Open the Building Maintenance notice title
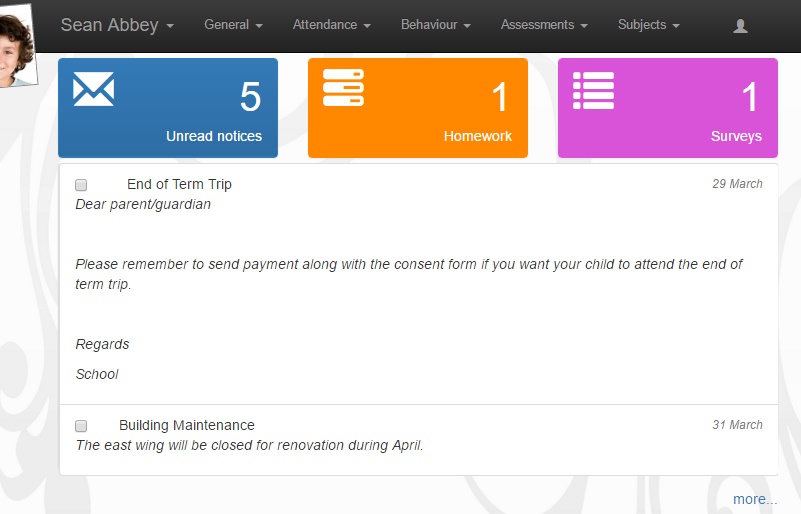 tap(186, 425)
